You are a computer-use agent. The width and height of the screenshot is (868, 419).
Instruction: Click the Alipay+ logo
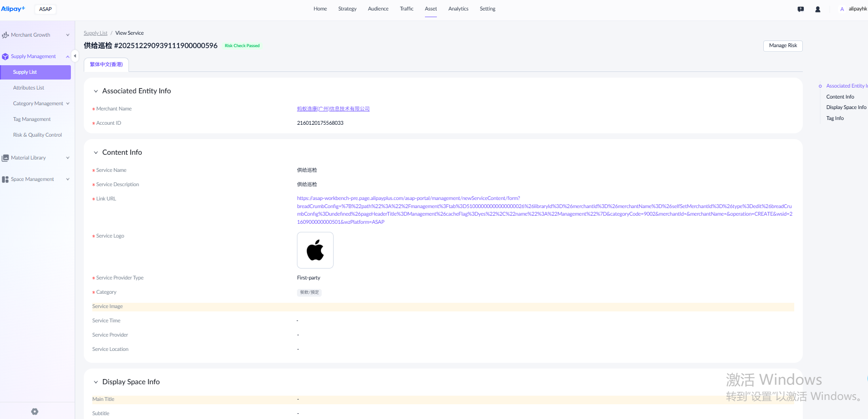13,9
